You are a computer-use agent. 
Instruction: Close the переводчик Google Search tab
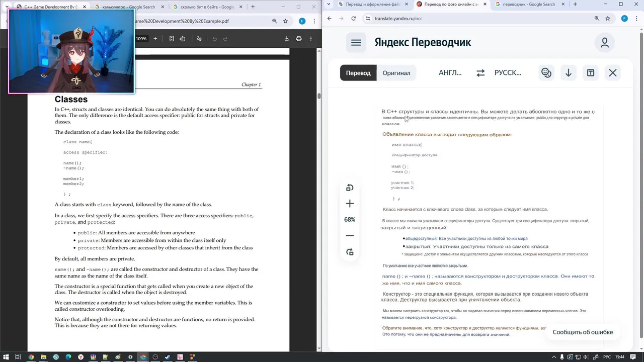pyautogui.click(x=563, y=4)
